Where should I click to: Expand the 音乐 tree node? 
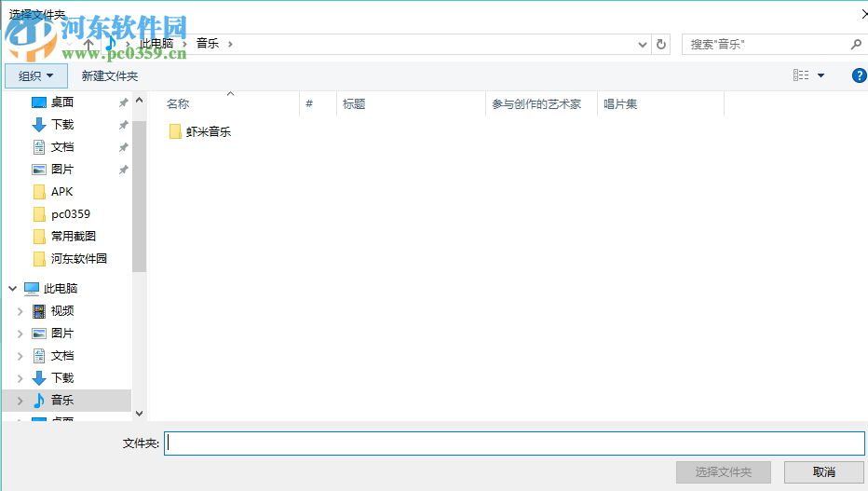(20, 401)
